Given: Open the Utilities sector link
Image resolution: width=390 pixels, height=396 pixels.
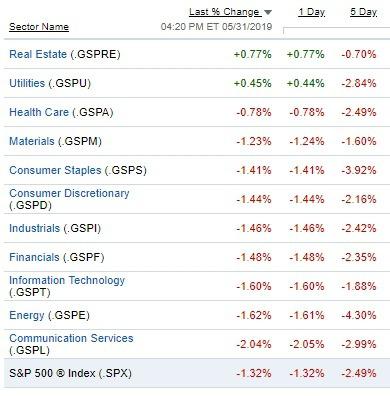Looking at the screenshot, I should point(27,83).
